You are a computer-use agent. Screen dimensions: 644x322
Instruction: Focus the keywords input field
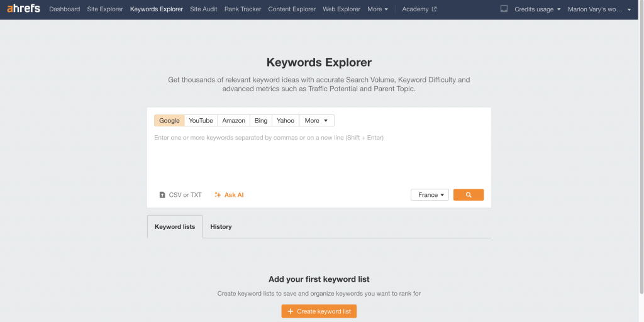click(319, 158)
